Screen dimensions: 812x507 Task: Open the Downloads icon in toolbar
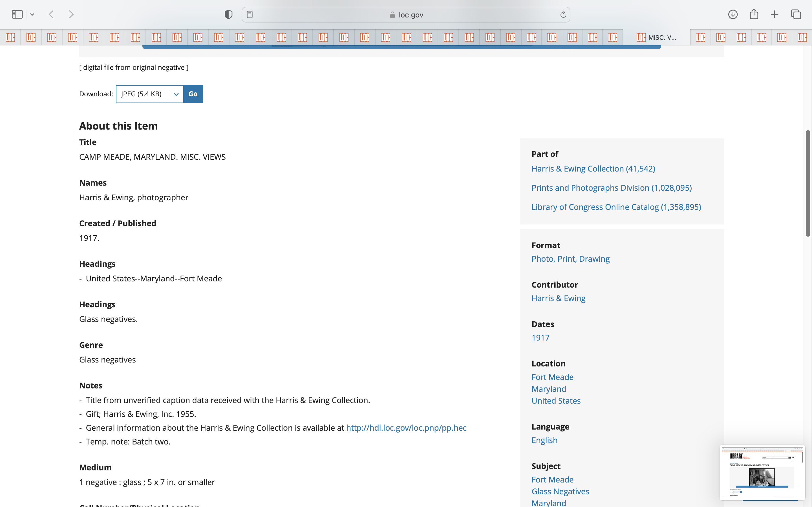coord(733,14)
